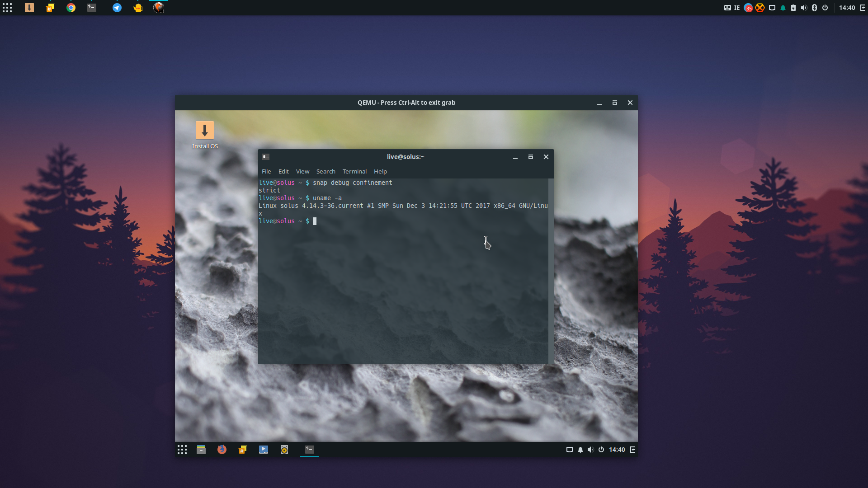Open guest power menu icon
This screenshot has width=868, height=488.
point(601,450)
